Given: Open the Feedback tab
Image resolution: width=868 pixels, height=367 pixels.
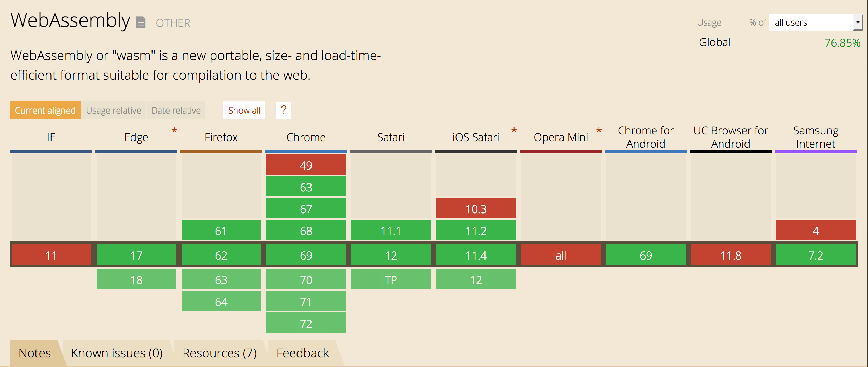Looking at the screenshot, I should tap(303, 353).
